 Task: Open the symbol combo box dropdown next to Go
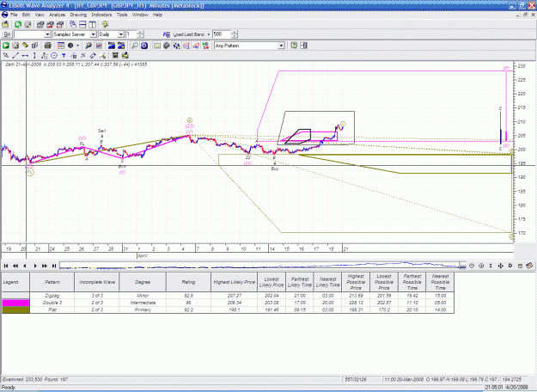47,34
